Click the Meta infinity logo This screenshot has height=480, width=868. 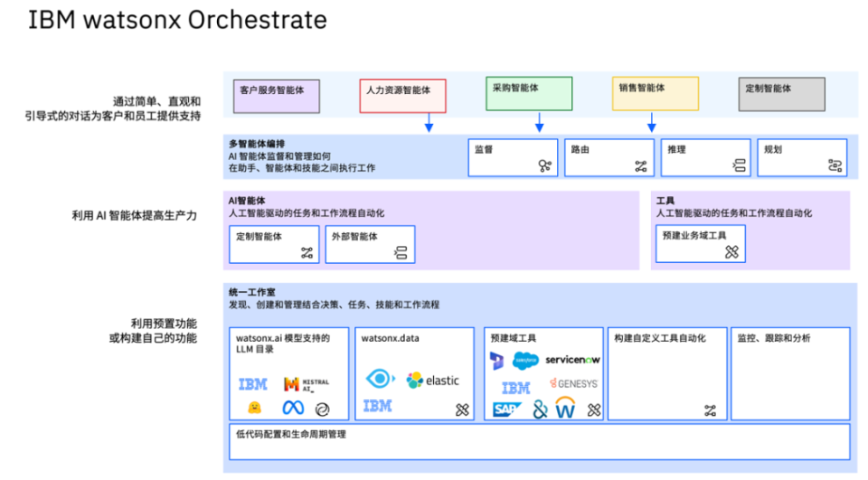pos(293,408)
